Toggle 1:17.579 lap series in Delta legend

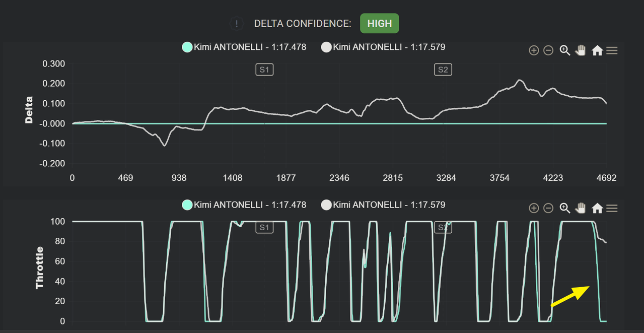383,47
